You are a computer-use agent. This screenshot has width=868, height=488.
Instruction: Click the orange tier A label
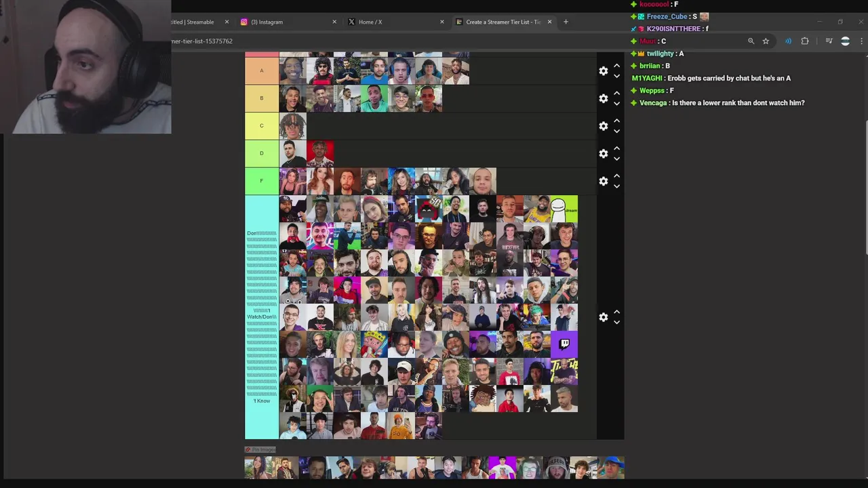262,70
